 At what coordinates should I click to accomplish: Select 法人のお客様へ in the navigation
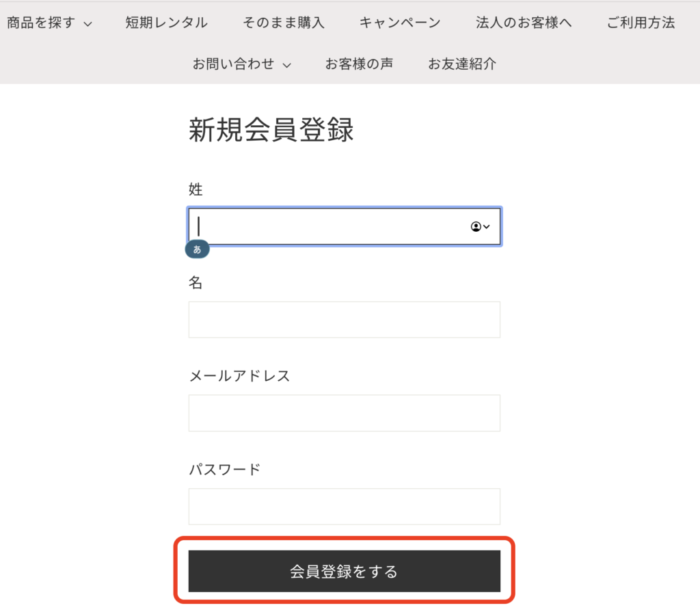524,23
